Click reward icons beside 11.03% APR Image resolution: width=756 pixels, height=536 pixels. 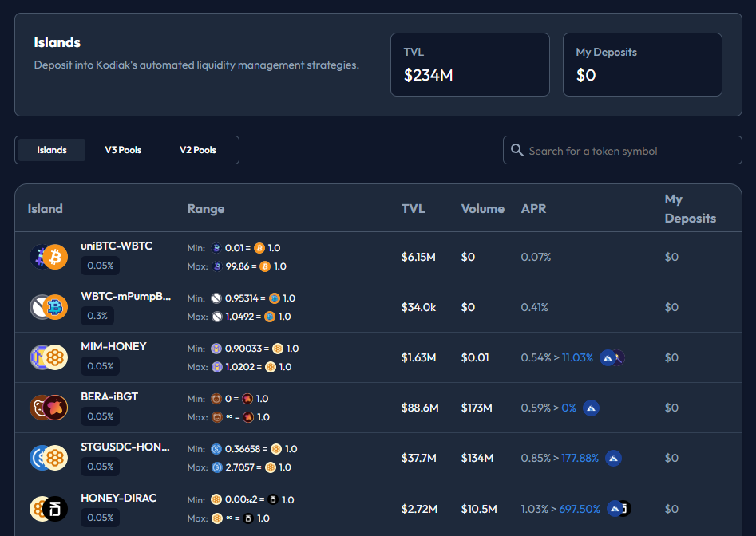pyautogui.click(x=612, y=358)
